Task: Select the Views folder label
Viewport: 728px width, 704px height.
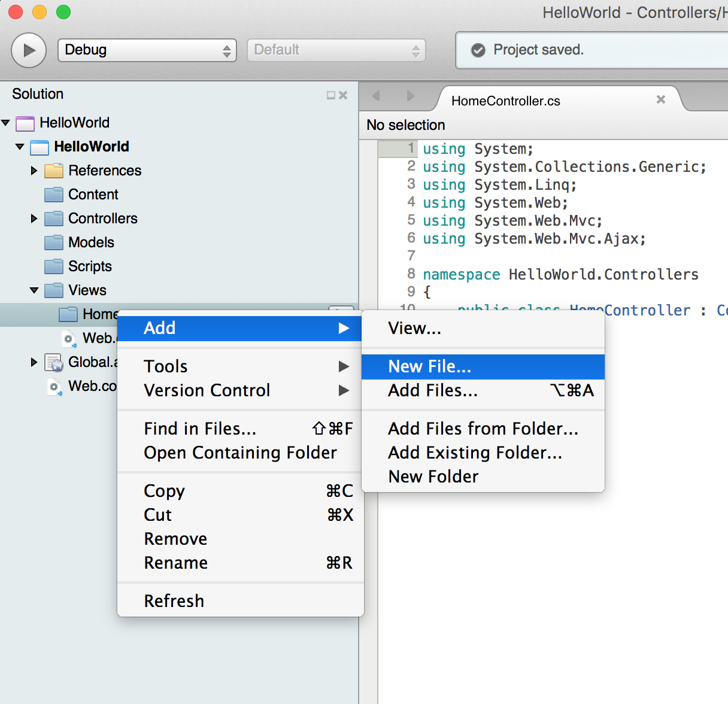Action: [87, 290]
